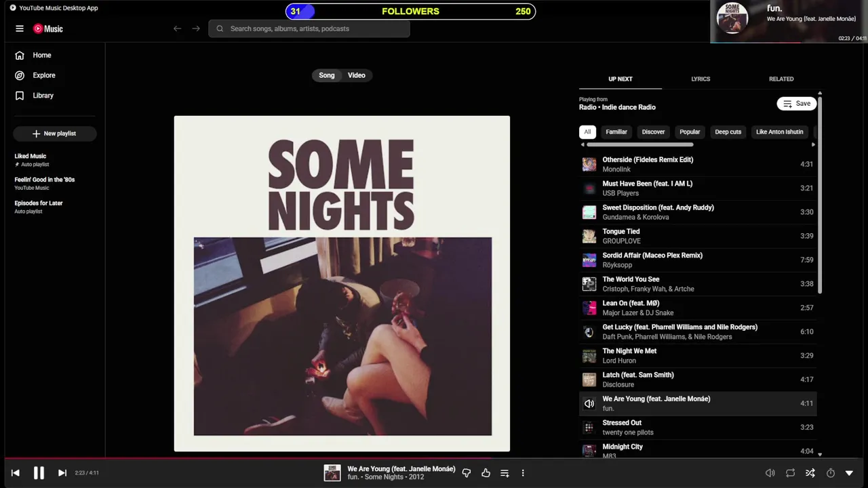Click Sordid Affair (Maceo Plex Remix) thumbnail

pyautogui.click(x=589, y=260)
